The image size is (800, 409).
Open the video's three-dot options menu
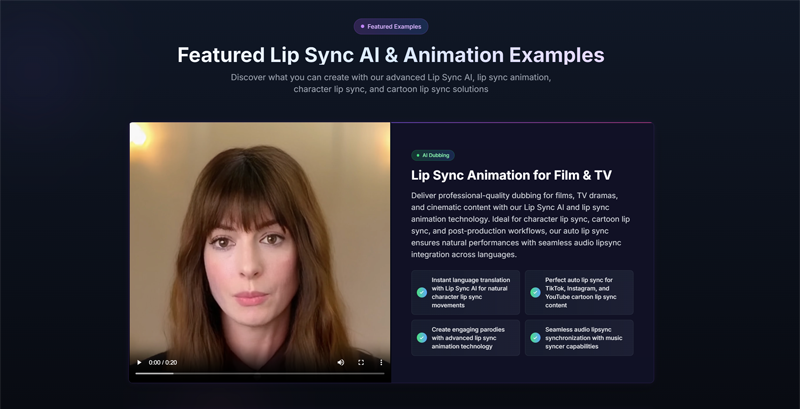tap(381, 363)
